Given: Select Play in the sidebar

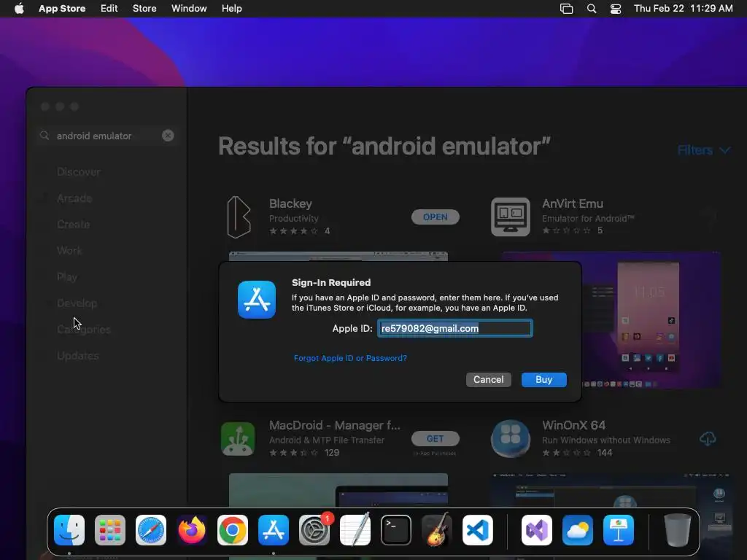Looking at the screenshot, I should 67,276.
